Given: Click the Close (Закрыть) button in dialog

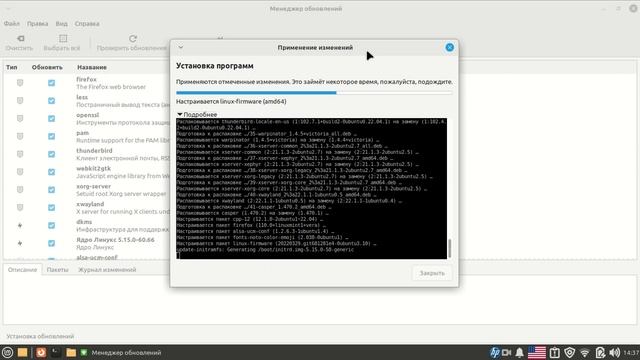Looking at the screenshot, I should pos(432,273).
